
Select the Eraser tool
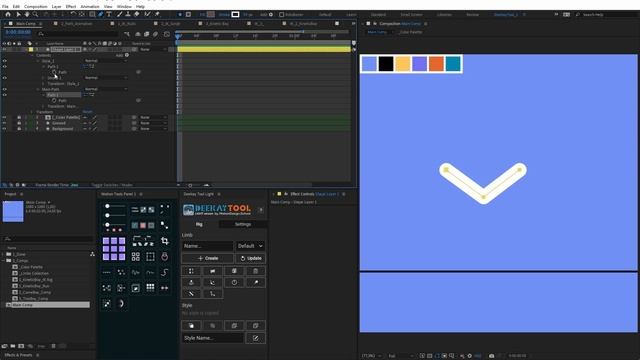[137, 14]
